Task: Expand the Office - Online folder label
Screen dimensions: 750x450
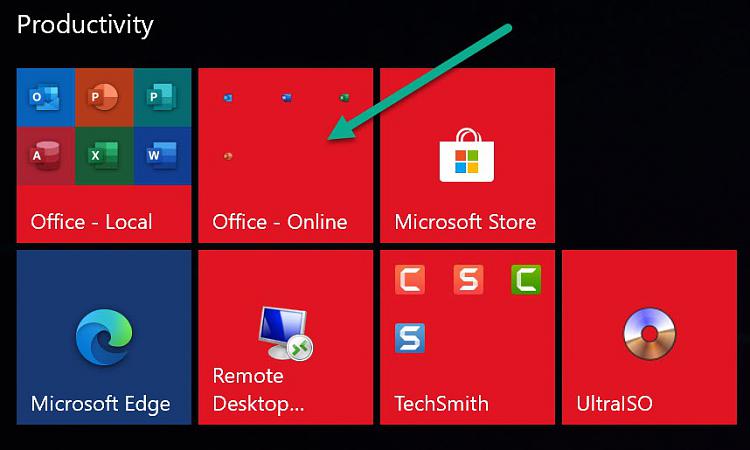Action: point(280,222)
